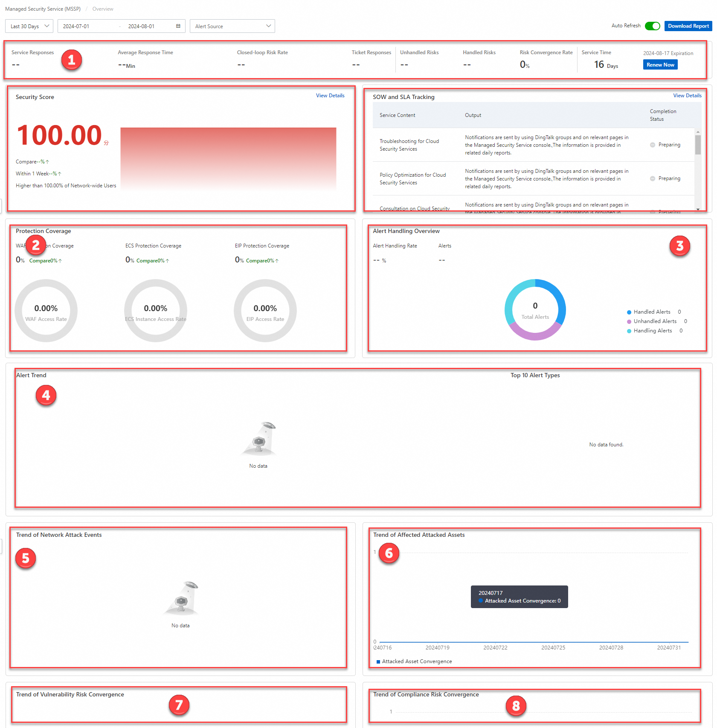Click the Average Response Time metric label
Screen dimensions: 717x728
(145, 52)
